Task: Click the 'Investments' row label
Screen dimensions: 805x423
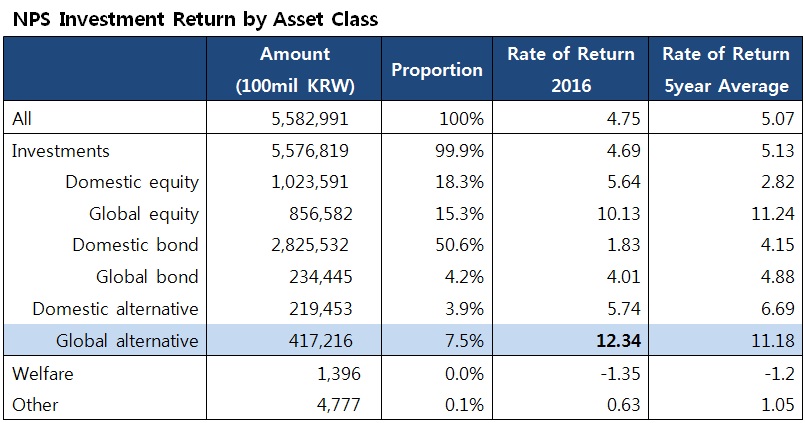Action: (x=61, y=151)
